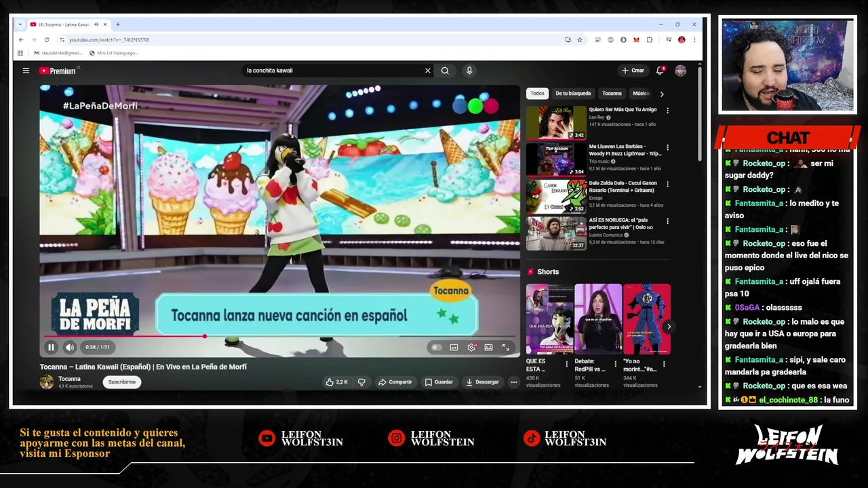The width and height of the screenshot is (868, 488).
Task: Close the Tocanna – Latina Kawaii tab
Action: (x=104, y=24)
